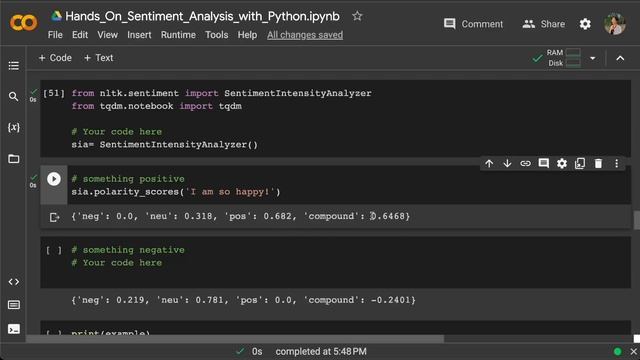This screenshot has width=640, height=360.
Task: Copy link to cell icon
Action: (525, 164)
